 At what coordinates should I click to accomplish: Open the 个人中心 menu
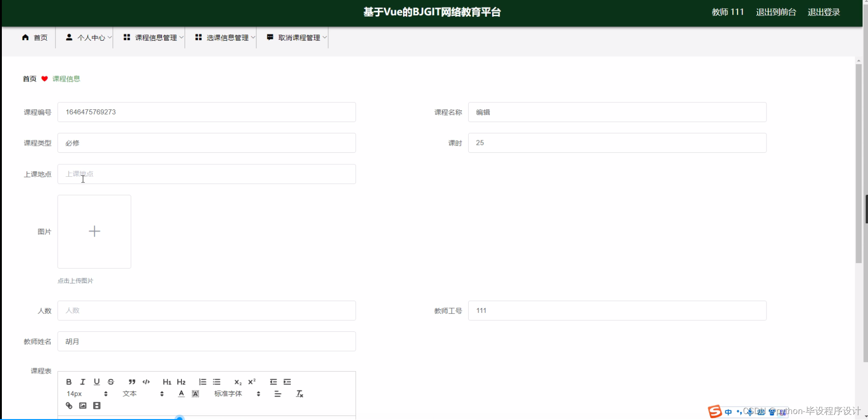coord(89,37)
